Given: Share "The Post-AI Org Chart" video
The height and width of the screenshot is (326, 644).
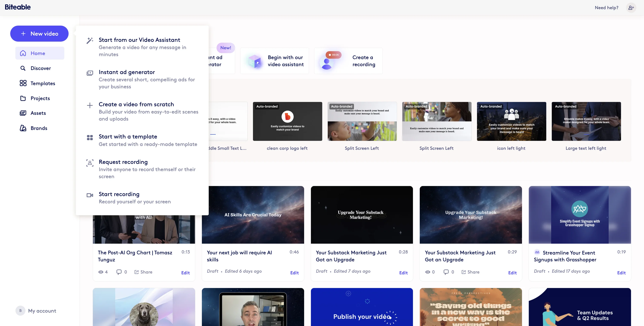Looking at the screenshot, I should pos(144,272).
